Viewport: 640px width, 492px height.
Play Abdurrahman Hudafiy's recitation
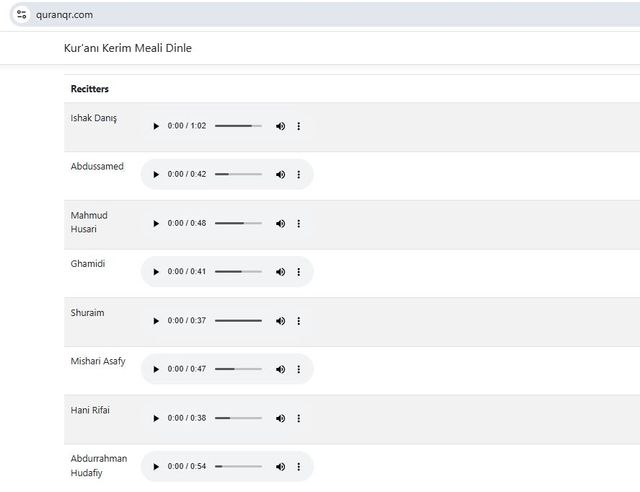[156, 467]
